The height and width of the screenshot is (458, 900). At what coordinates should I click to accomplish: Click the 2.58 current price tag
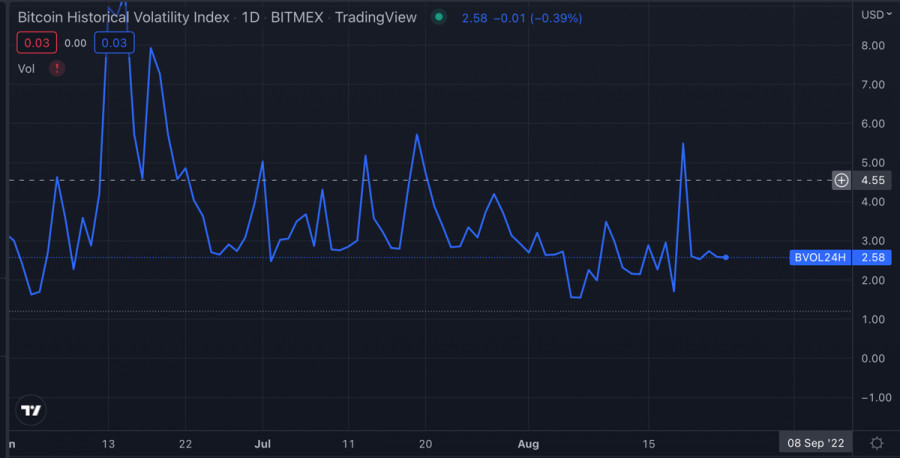coord(875,258)
